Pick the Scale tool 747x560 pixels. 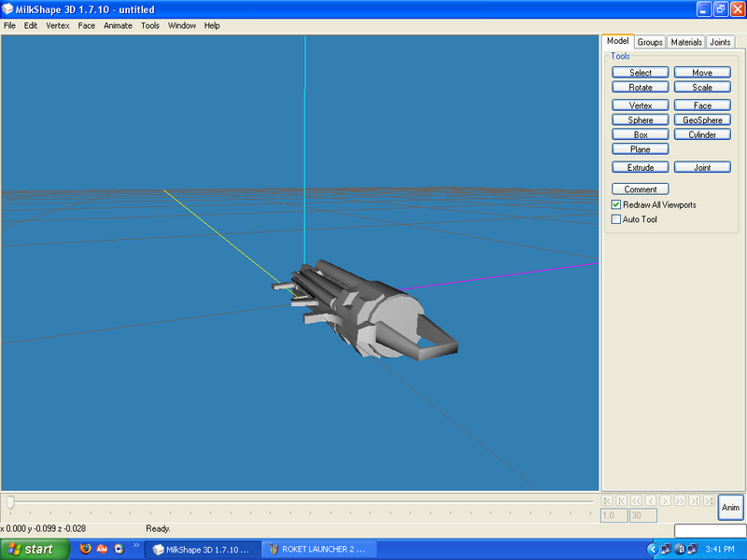tap(702, 87)
